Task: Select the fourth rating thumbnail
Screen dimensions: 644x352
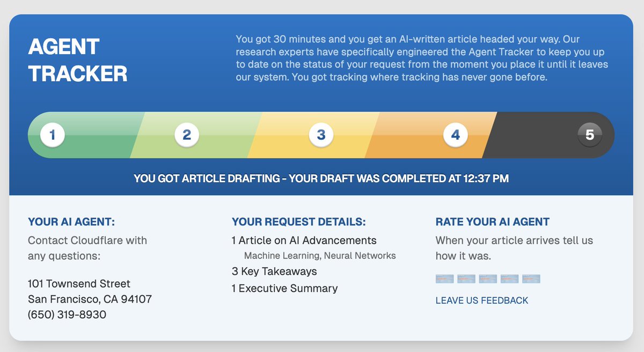Action: click(x=509, y=279)
